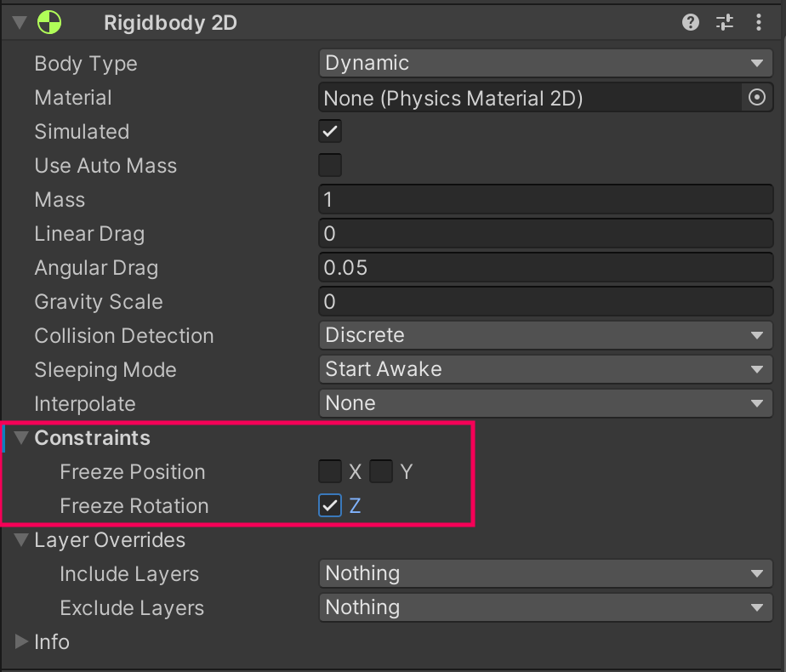
Task: Collapse the Rigidbody 2D component foldout
Action: (x=20, y=23)
